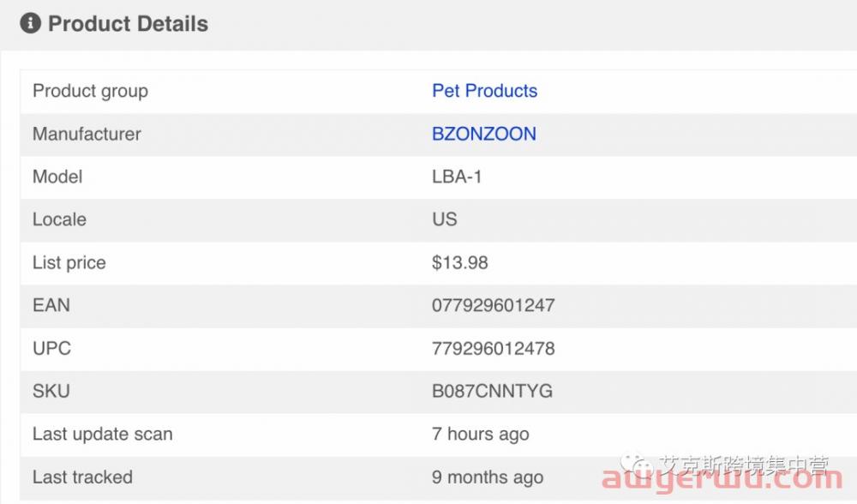This screenshot has width=857, height=504.
Task: Click the WeChat logo watermark icon
Action: [637, 465]
